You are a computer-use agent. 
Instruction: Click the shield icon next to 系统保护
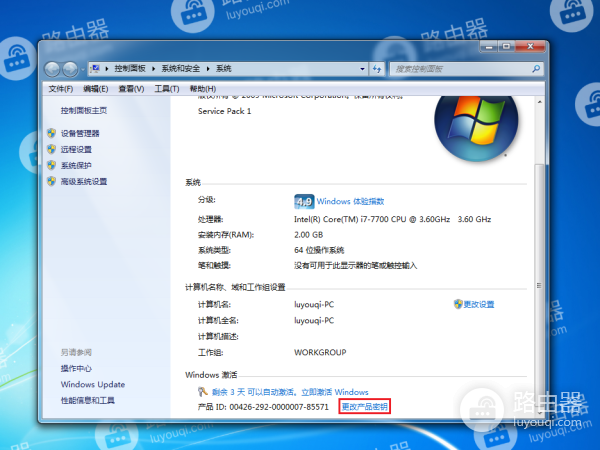tap(51, 165)
